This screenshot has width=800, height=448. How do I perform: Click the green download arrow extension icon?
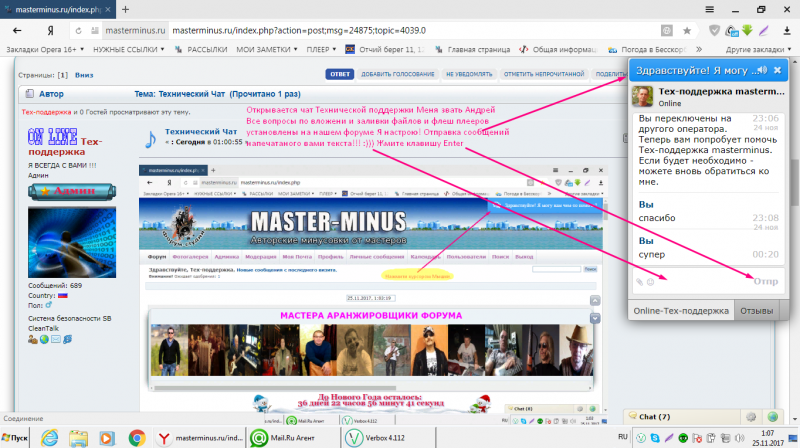[x=747, y=31]
